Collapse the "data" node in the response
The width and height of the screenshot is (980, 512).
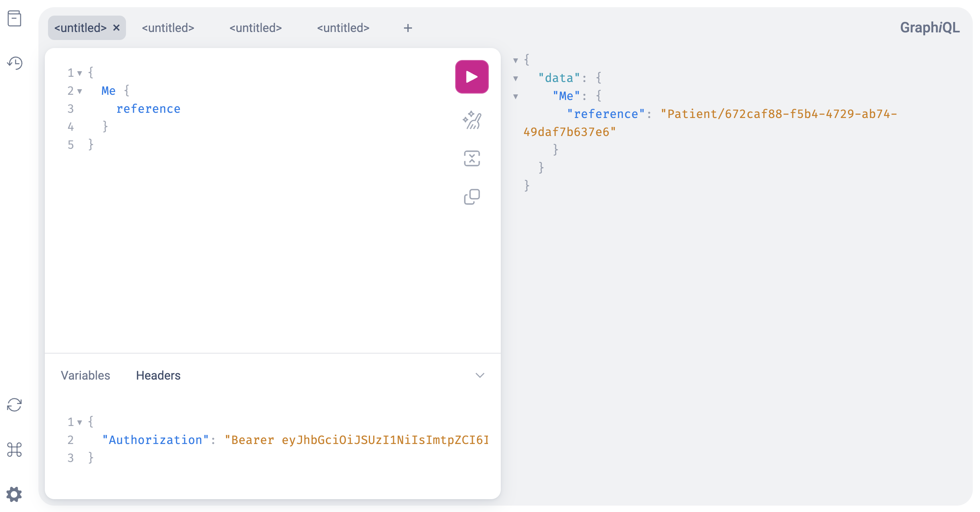pos(516,78)
